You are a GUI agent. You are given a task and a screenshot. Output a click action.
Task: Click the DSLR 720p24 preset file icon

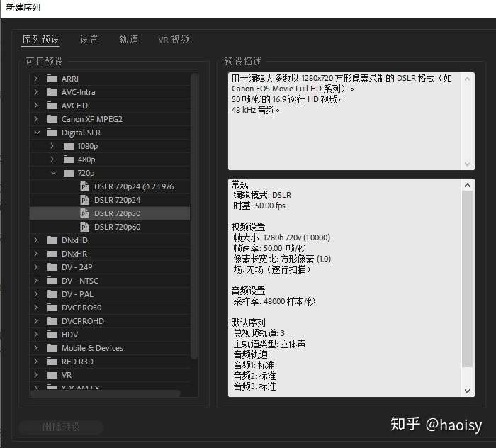84,200
